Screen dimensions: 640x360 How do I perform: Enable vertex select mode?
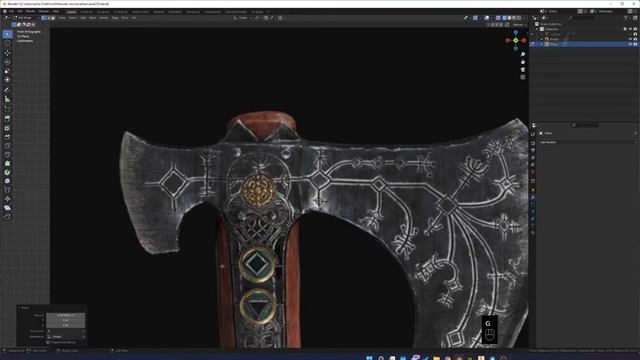[44, 18]
